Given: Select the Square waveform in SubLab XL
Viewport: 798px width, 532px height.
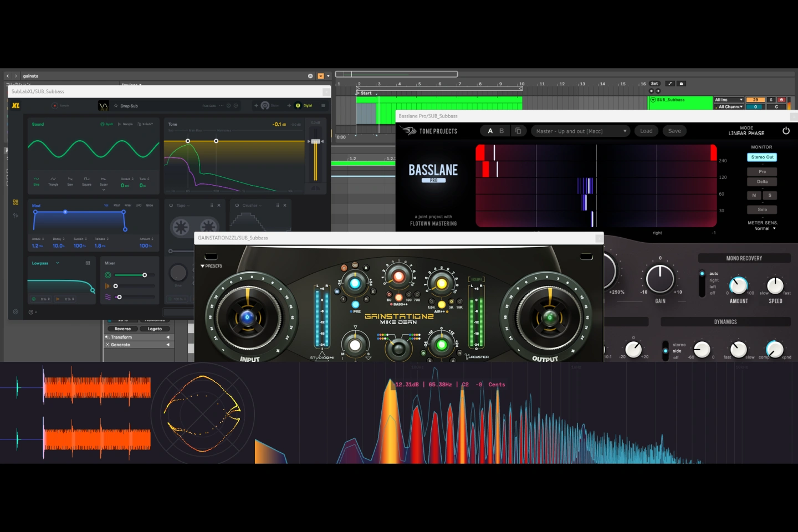Looking at the screenshot, I should [x=86, y=181].
